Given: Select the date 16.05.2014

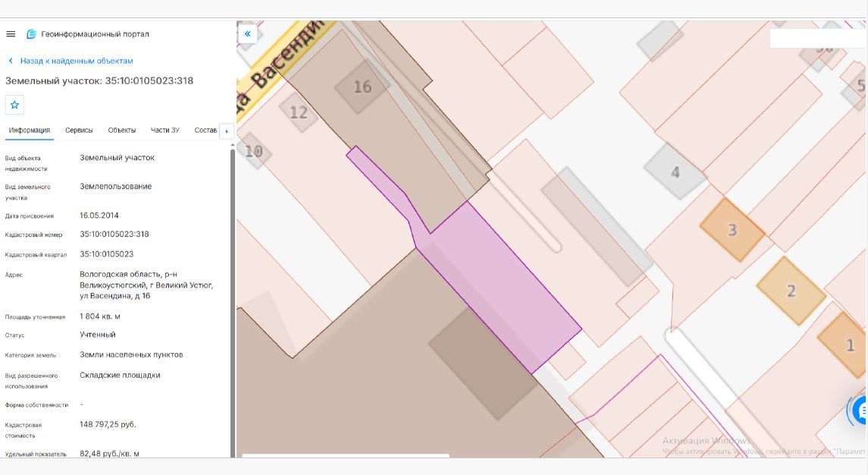Looking at the screenshot, I should coord(99,215).
